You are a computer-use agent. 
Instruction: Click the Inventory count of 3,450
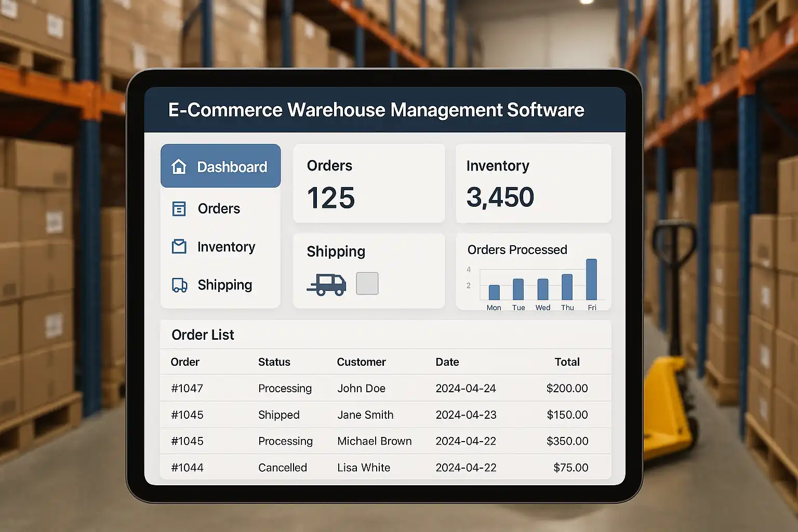(500, 197)
